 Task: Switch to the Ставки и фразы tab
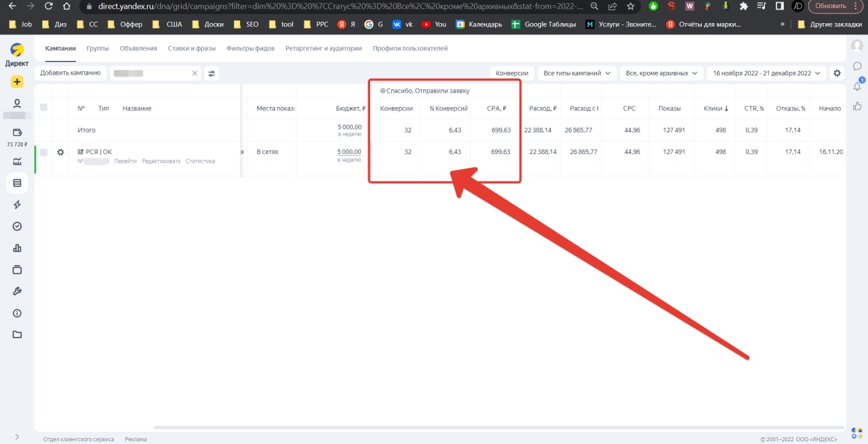[x=192, y=49]
